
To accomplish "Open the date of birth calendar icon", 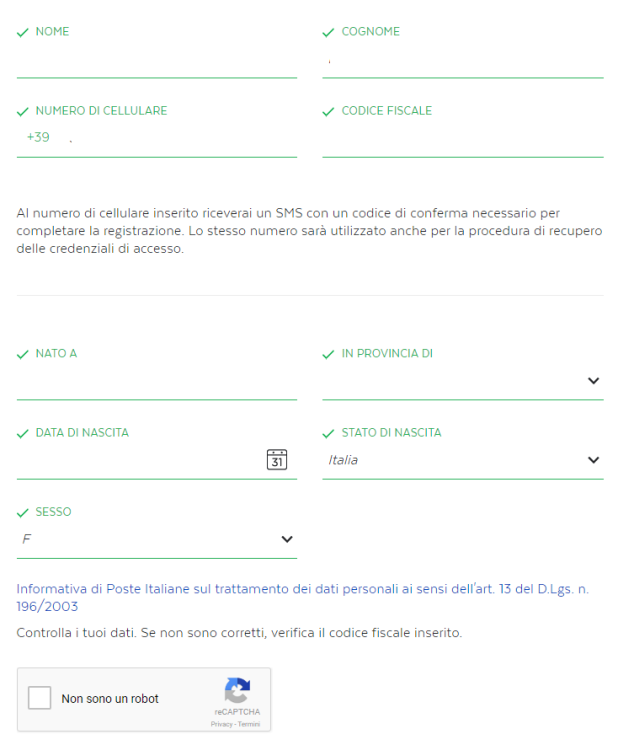I will click(276, 459).
